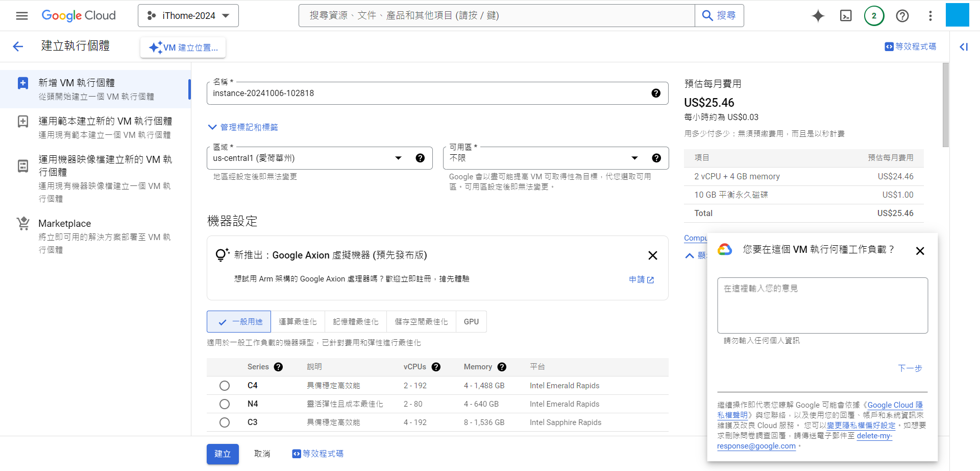Select the C3 series radio button

[x=225, y=422]
